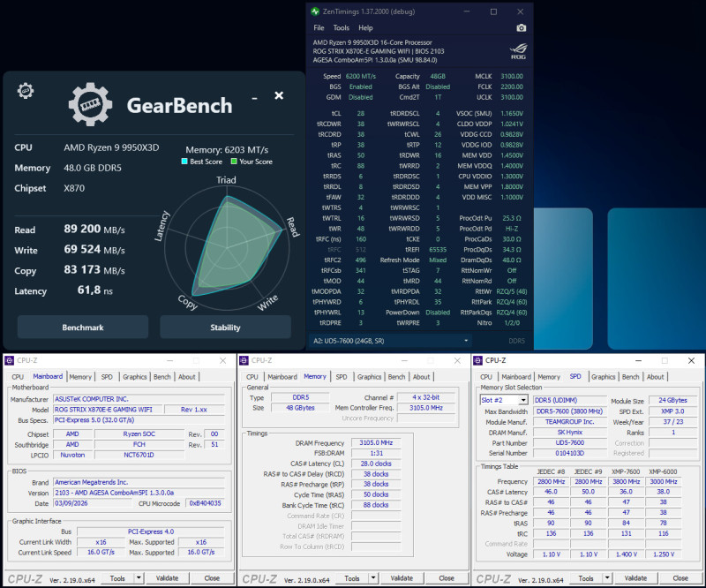The image size is (706, 588).
Task: Click the DRAM Frequency 3105.0 MHz field
Action: 376,443
